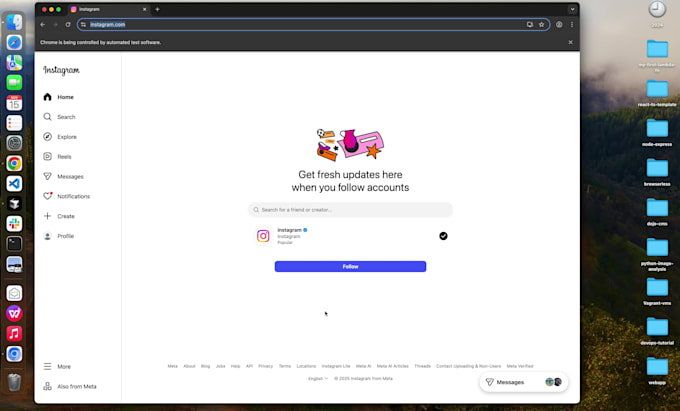
Task: Close the Instagram tab
Action: pyautogui.click(x=144, y=10)
